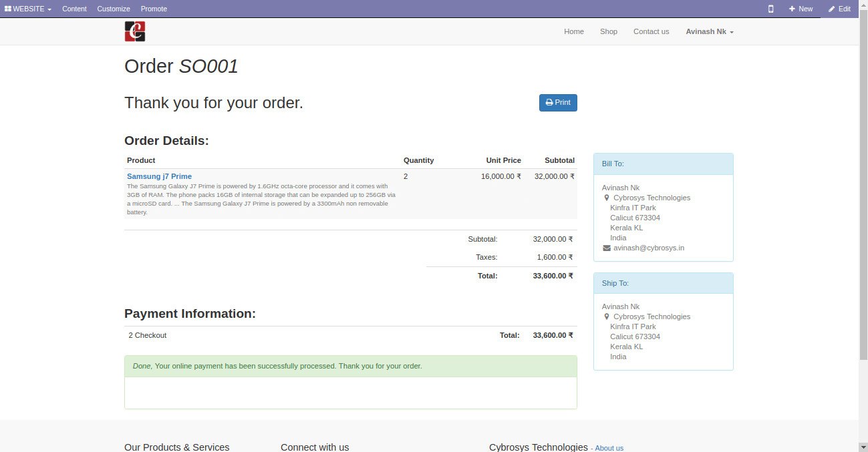The width and height of the screenshot is (868, 452).
Task: Click the Payment Information heading
Action: (x=190, y=314)
